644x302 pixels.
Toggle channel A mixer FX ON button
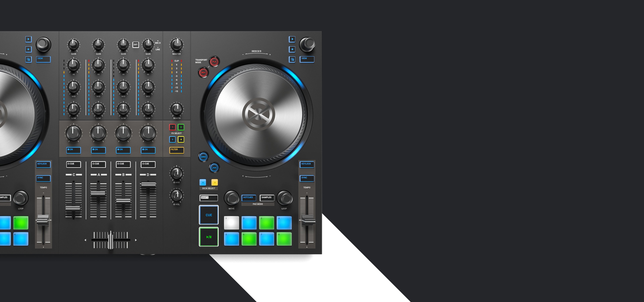pos(98,150)
